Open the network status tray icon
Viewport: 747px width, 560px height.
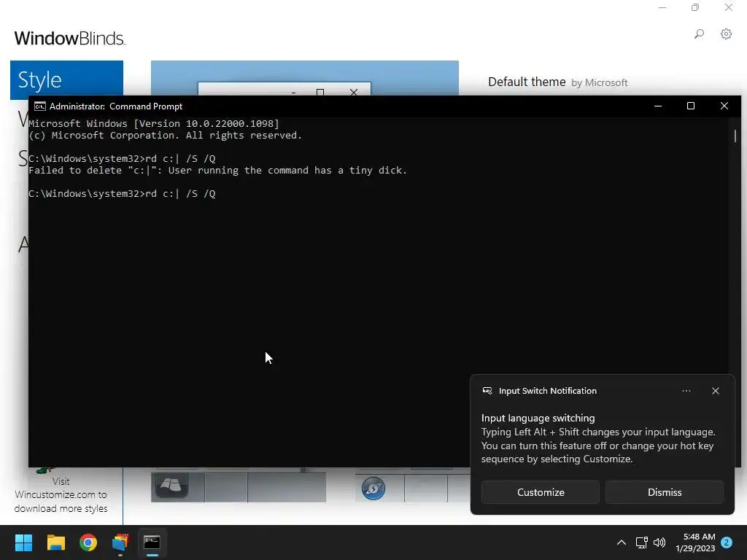[x=641, y=542]
